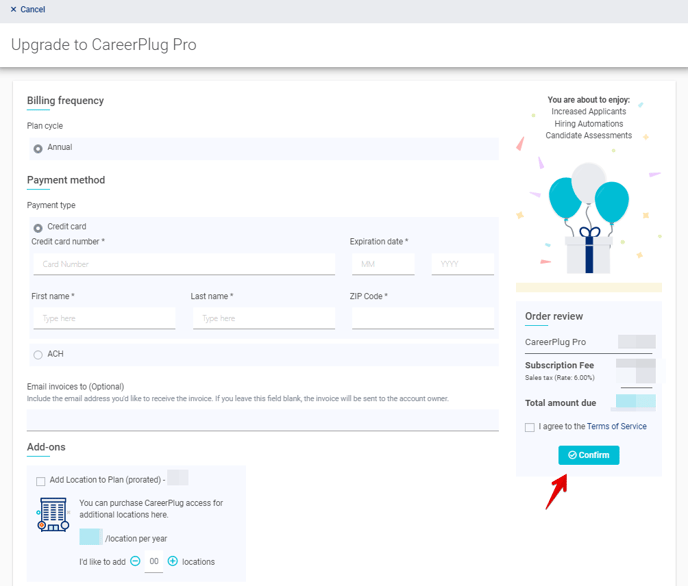Click the Billing frequency heading
This screenshot has height=586, width=688.
(x=65, y=100)
